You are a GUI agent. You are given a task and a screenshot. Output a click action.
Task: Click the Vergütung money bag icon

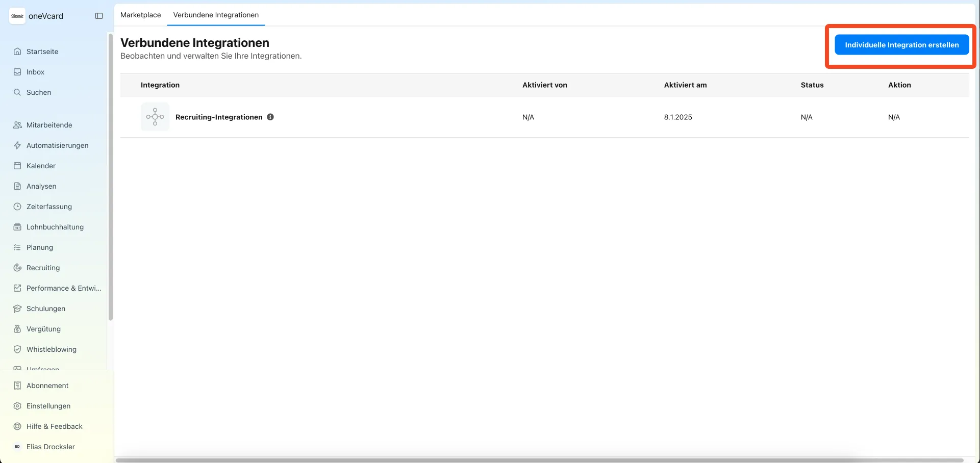click(x=17, y=329)
